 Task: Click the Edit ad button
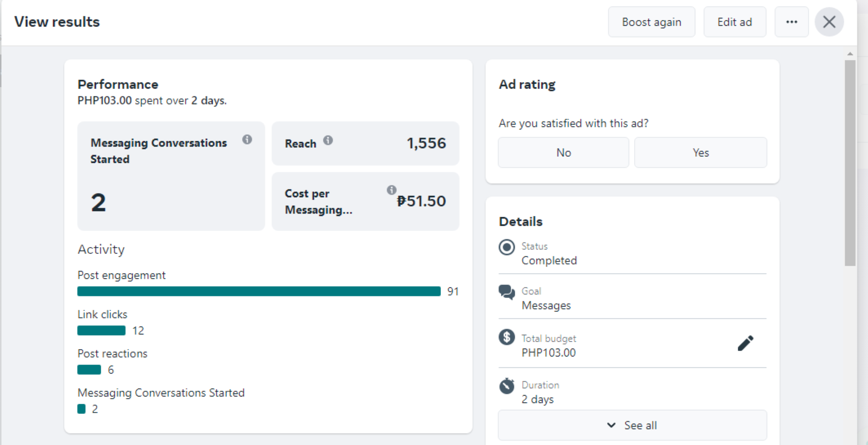(734, 22)
